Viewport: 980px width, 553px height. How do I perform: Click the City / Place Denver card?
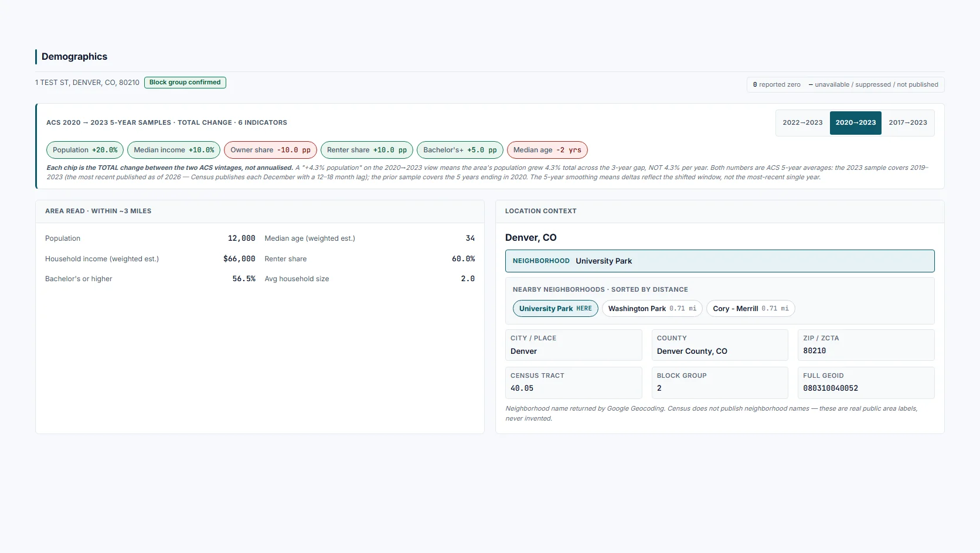[x=574, y=345]
